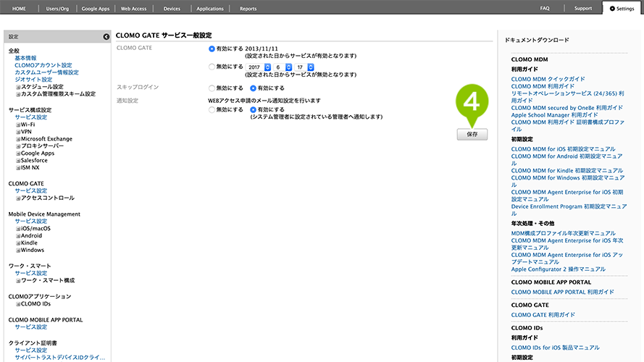
Task: Open Google Apps top menu
Action: coord(96,9)
